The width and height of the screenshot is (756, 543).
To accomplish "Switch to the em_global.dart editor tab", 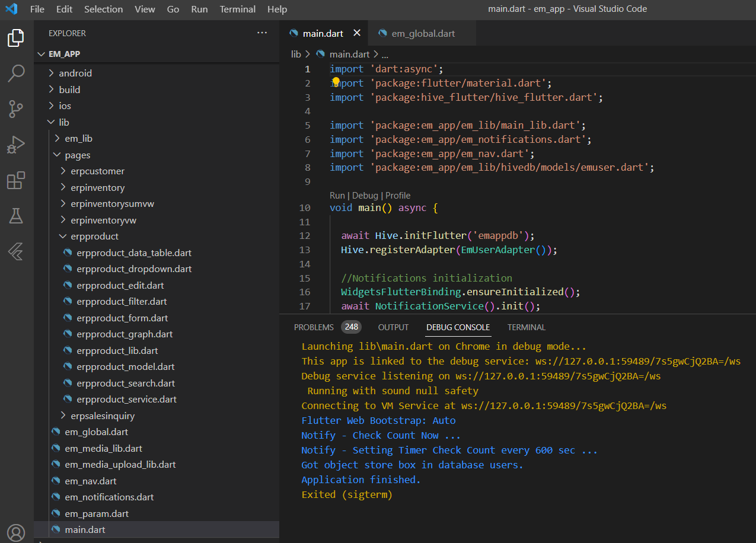I will pos(422,33).
